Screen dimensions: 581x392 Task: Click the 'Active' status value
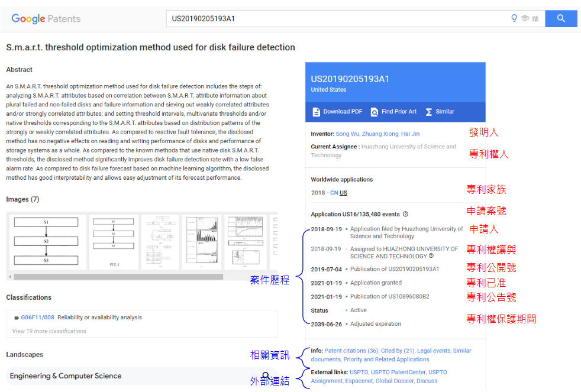tap(359, 310)
